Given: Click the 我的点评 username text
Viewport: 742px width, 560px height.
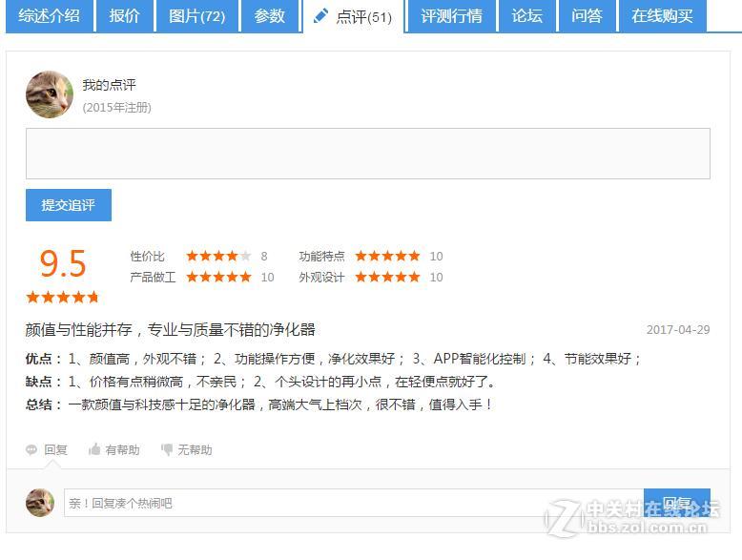Looking at the screenshot, I should tap(110, 85).
